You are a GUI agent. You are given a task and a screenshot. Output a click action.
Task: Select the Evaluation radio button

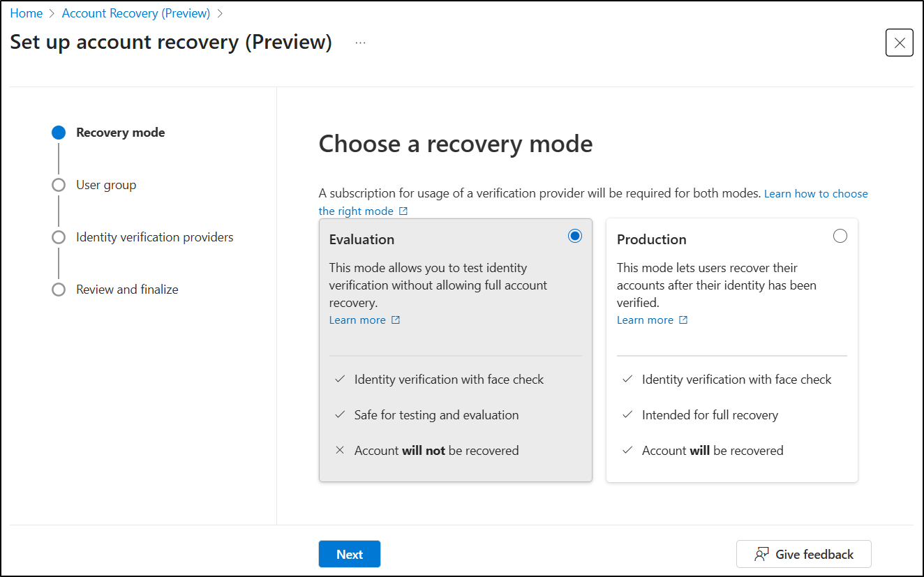574,236
